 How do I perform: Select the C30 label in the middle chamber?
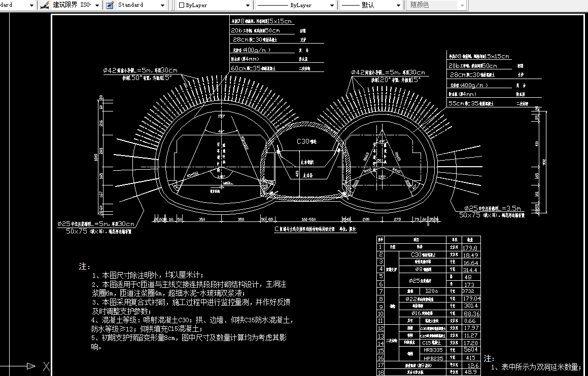(x=306, y=141)
